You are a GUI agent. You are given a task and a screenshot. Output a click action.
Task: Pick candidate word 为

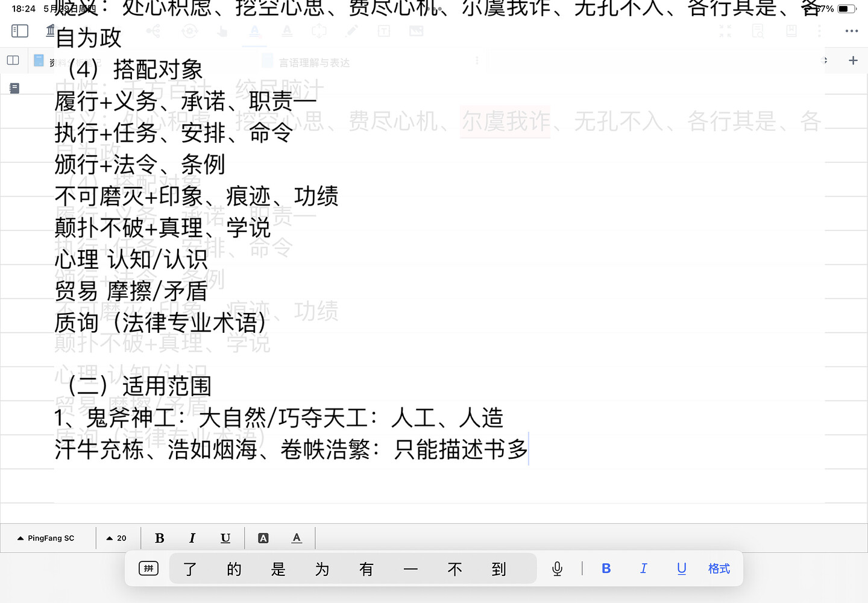click(322, 569)
